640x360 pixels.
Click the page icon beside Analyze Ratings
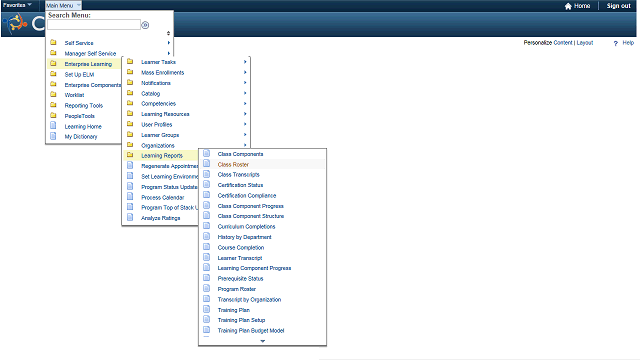pos(130,218)
